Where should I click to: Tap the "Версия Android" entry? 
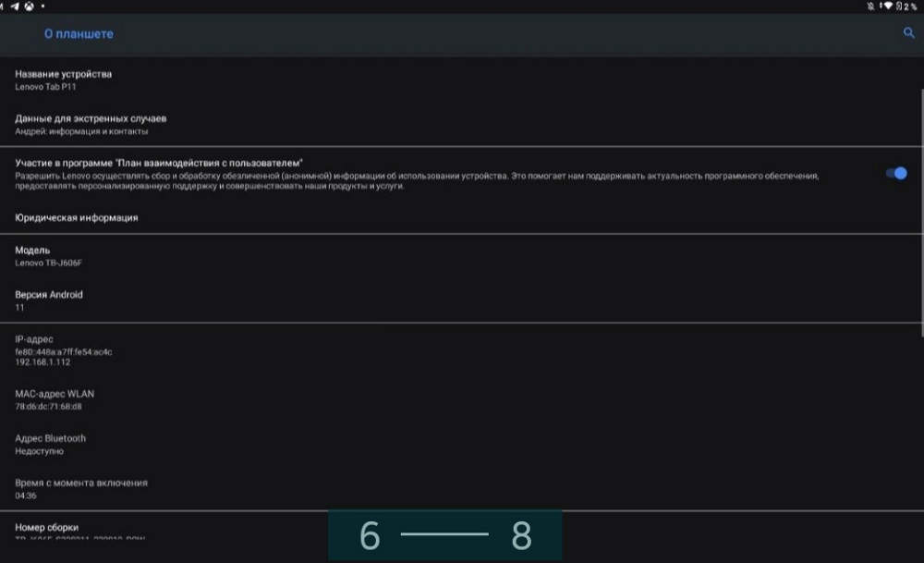tap(48, 300)
